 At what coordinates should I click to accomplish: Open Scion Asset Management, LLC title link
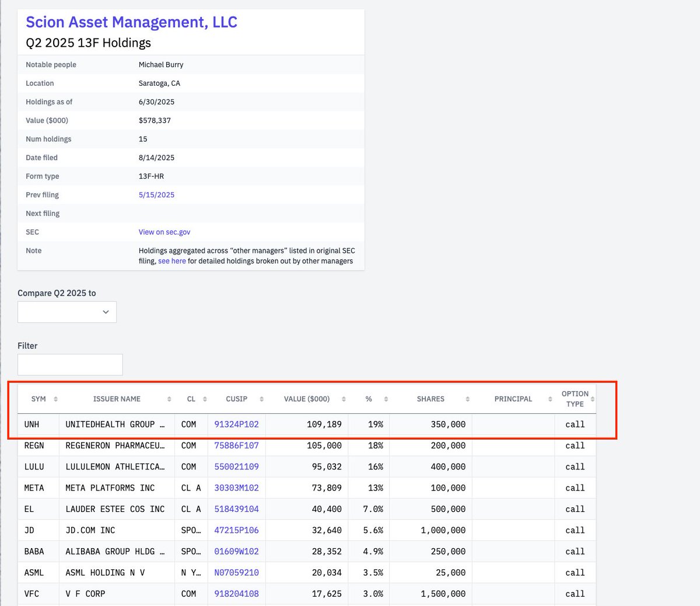(x=131, y=22)
